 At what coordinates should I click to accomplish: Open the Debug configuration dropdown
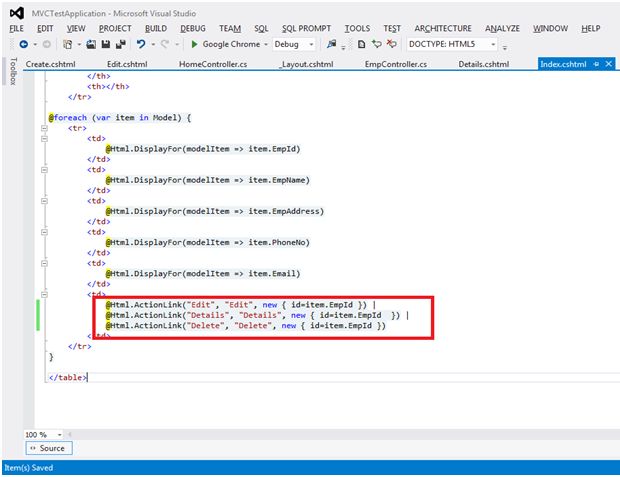click(x=311, y=44)
